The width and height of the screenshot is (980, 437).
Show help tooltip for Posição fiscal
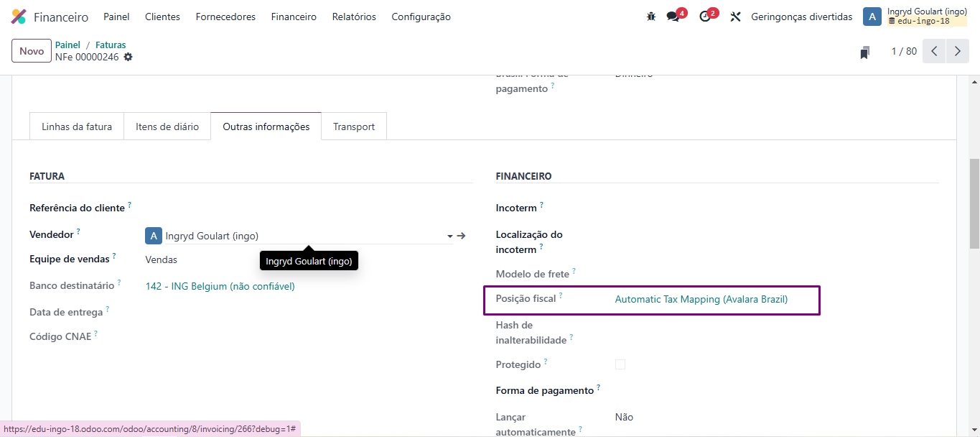pyautogui.click(x=561, y=295)
